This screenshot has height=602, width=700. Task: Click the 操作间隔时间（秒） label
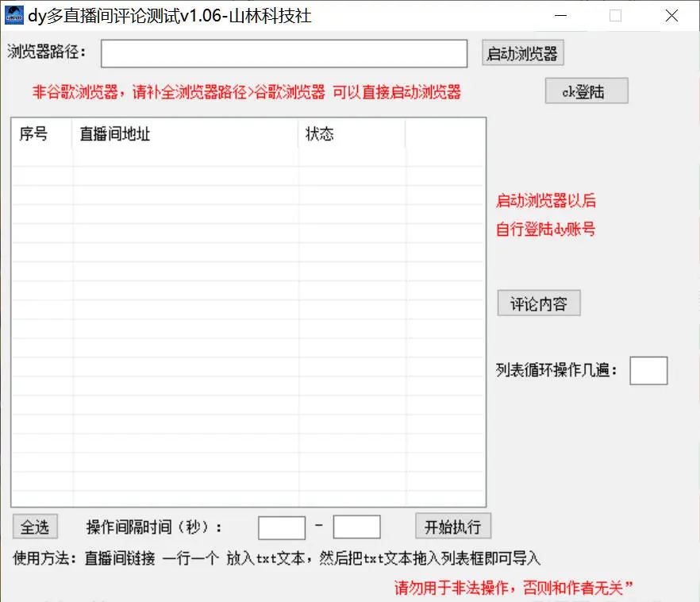click(154, 527)
